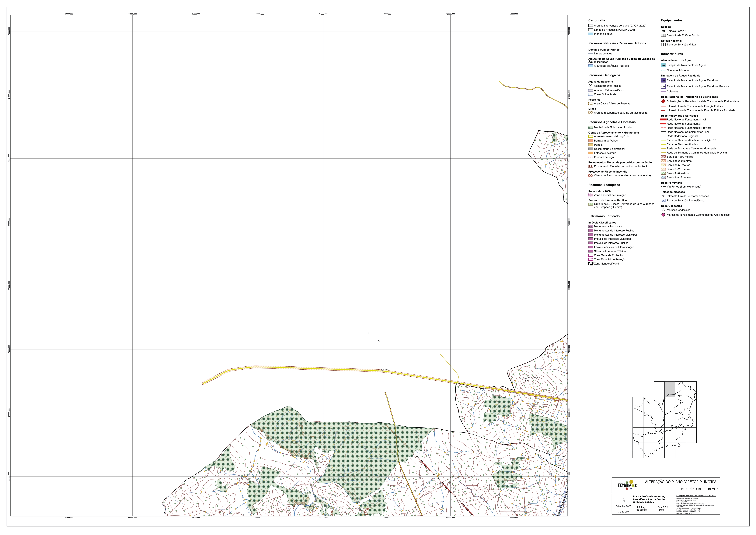This screenshot has height=535, width=756.
Task: Click the Zona Non Aedificandi legend symbol
Action: pos(590,264)
